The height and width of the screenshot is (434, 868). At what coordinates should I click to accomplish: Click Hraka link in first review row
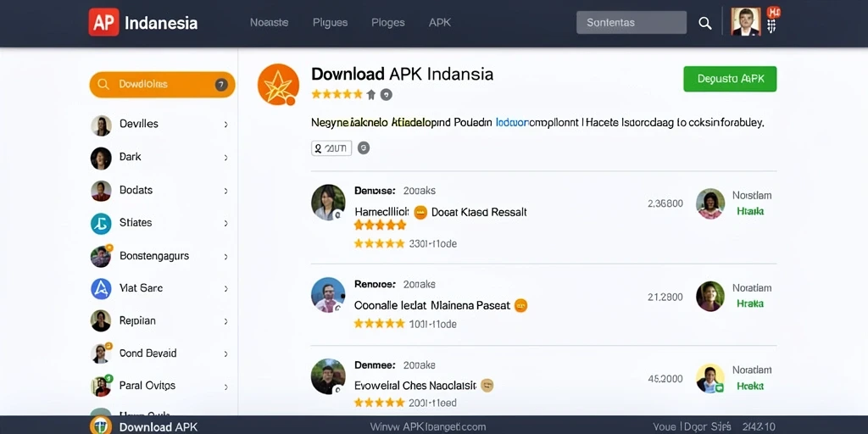click(750, 211)
